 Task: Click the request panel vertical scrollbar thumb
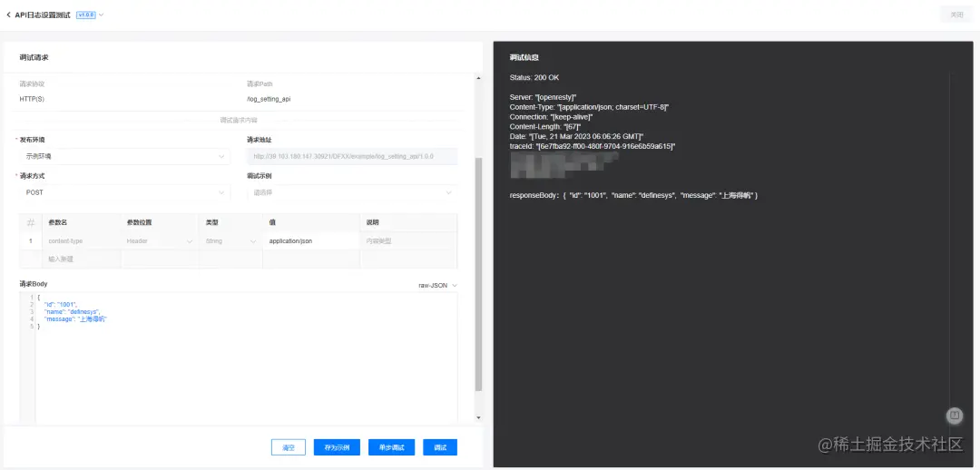[479, 275]
